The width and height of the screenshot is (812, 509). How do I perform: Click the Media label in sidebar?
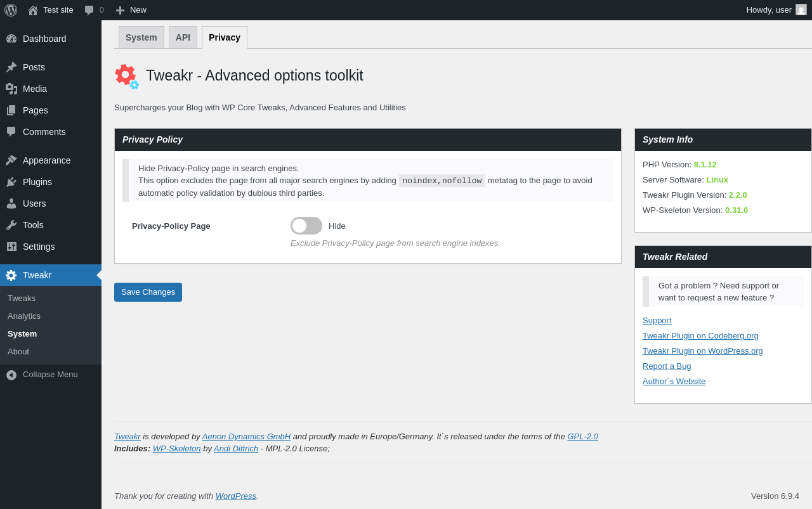pos(35,89)
